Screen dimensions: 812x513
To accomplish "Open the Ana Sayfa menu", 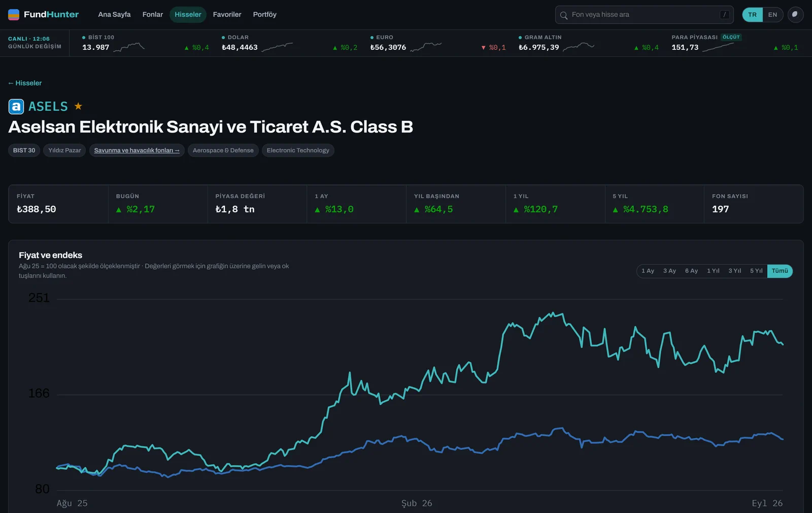I will coord(114,15).
